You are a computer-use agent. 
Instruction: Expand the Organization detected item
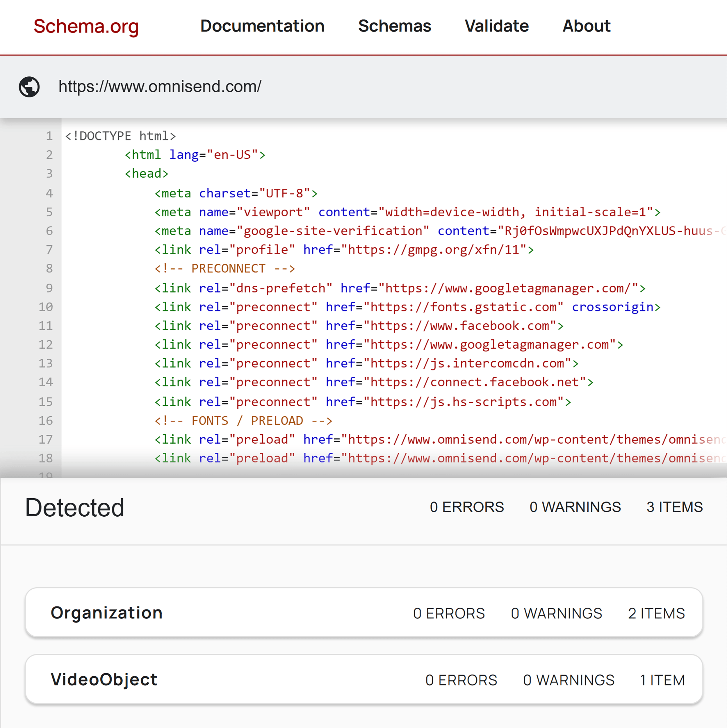tap(107, 613)
